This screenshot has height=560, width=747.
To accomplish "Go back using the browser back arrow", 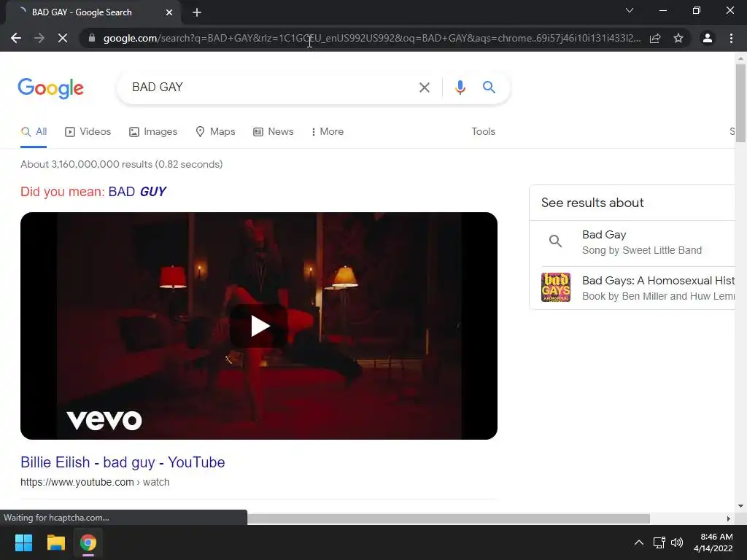I will click(x=16, y=38).
